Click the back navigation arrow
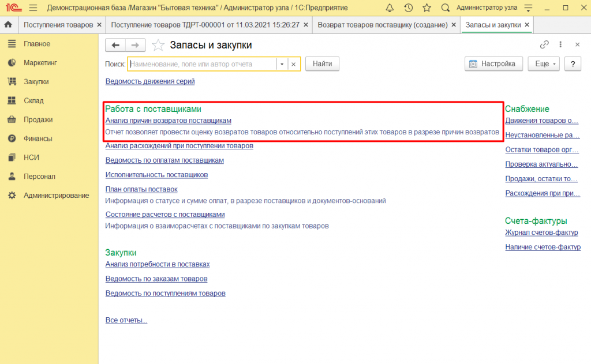This screenshot has height=364, width=591. [115, 45]
